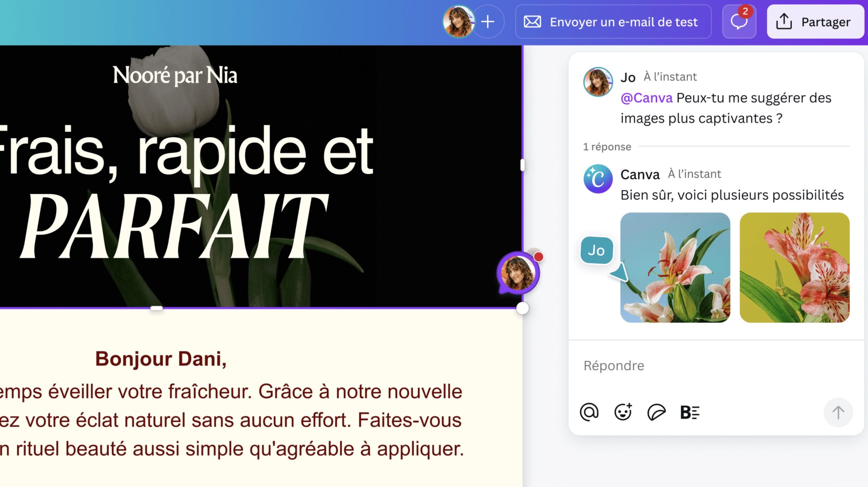Select the pink flower on yellow background image

tap(794, 267)
